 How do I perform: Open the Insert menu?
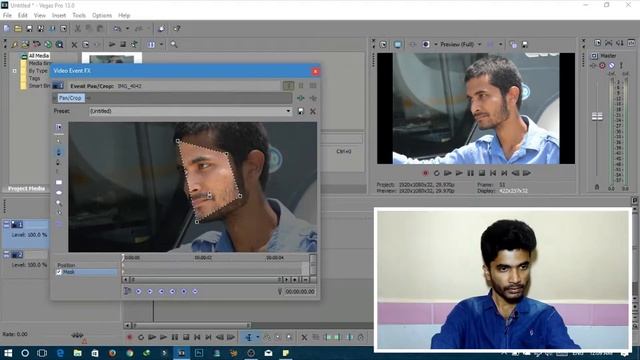point(59,16)
